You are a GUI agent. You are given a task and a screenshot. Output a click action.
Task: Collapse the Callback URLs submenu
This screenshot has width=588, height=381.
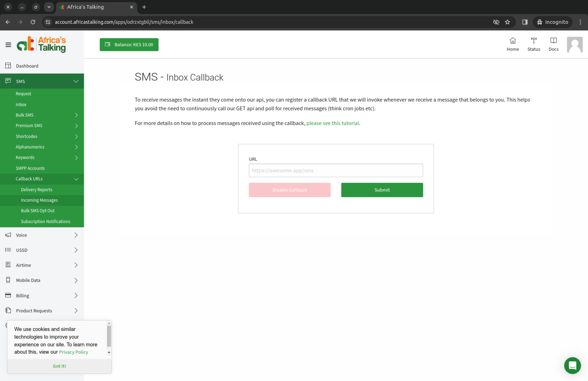click(x=76, y=179)
